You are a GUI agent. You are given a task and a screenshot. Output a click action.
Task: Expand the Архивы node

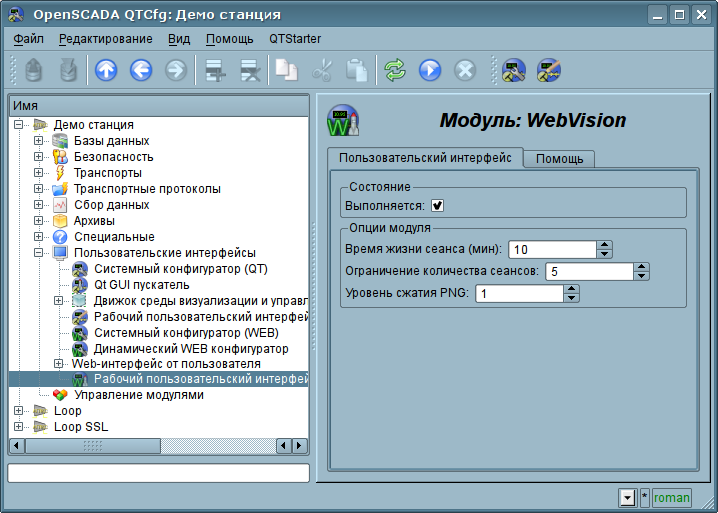point(38,221)
